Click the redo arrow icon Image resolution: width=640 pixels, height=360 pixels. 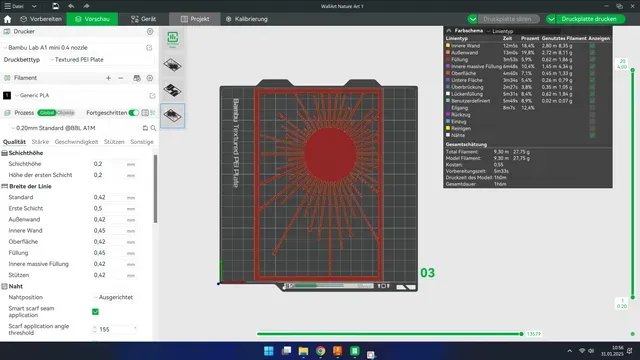coord(86,6)
